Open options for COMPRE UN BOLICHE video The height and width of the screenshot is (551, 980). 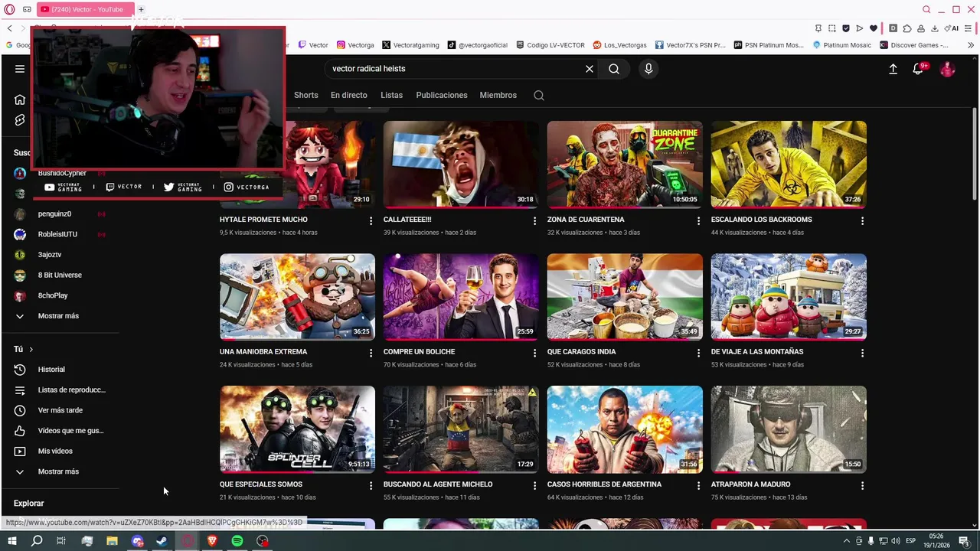(534, 353)
